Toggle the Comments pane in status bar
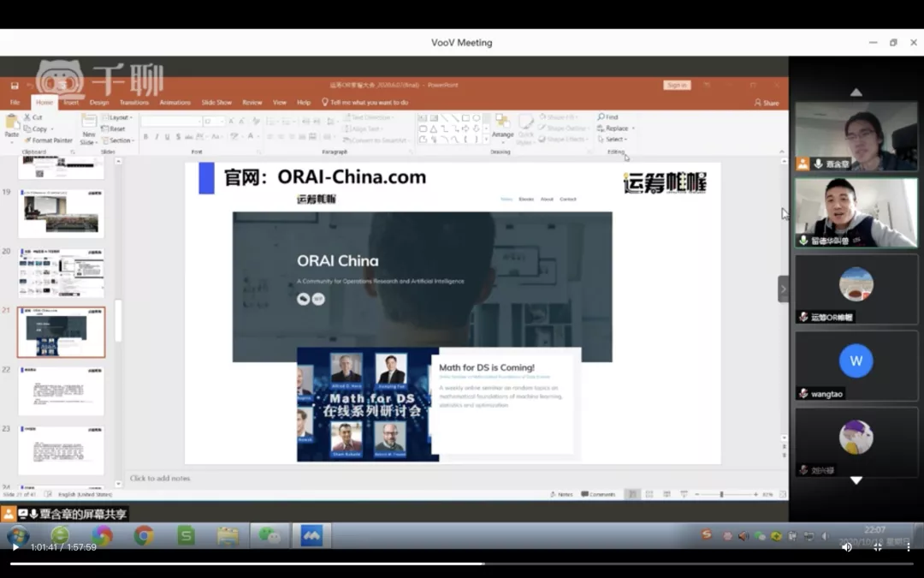Viewport: 924px width, 578px height. pos(598,494)
